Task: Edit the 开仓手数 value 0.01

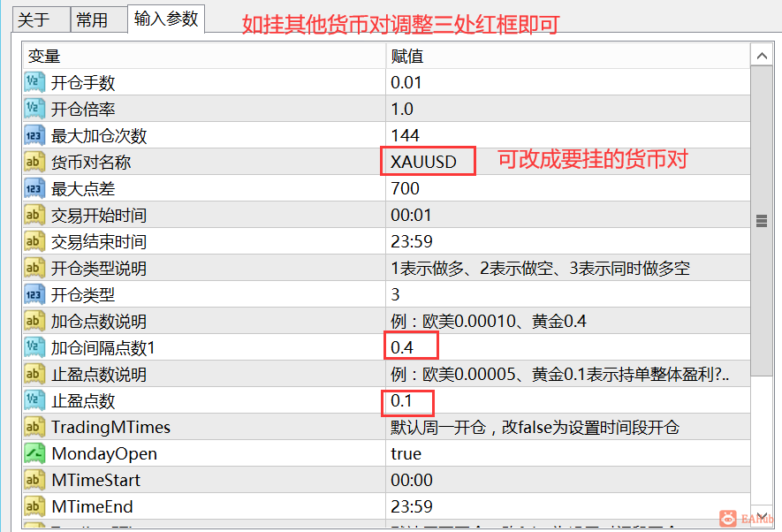Action: coord(567,82)
